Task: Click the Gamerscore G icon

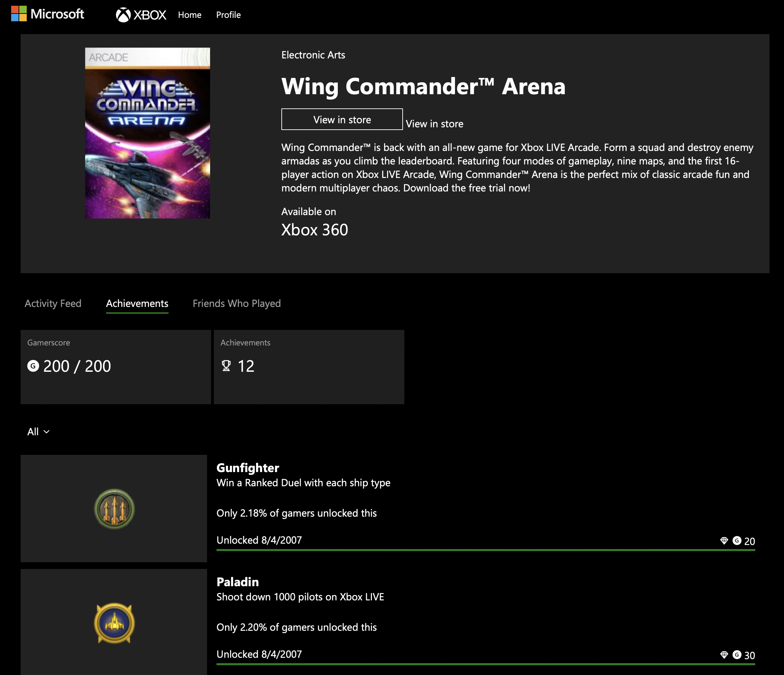Action: [33, 366]
